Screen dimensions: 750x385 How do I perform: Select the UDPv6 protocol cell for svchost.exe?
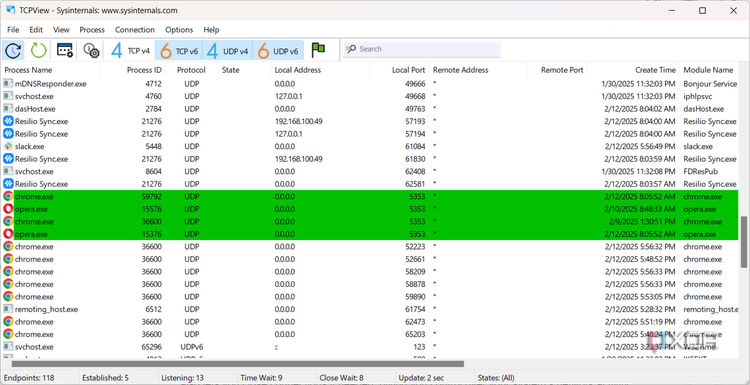[191, 346]
